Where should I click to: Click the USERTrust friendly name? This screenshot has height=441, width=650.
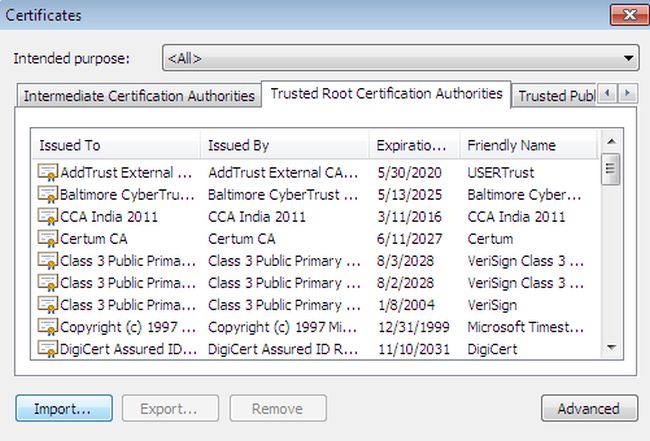(501, 172)
